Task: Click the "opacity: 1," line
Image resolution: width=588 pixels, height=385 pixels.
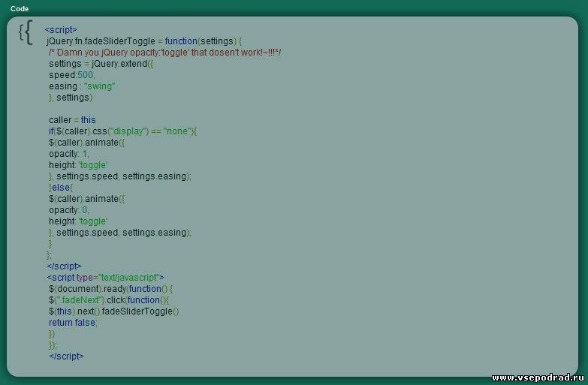Action: [x=69, y=154]
